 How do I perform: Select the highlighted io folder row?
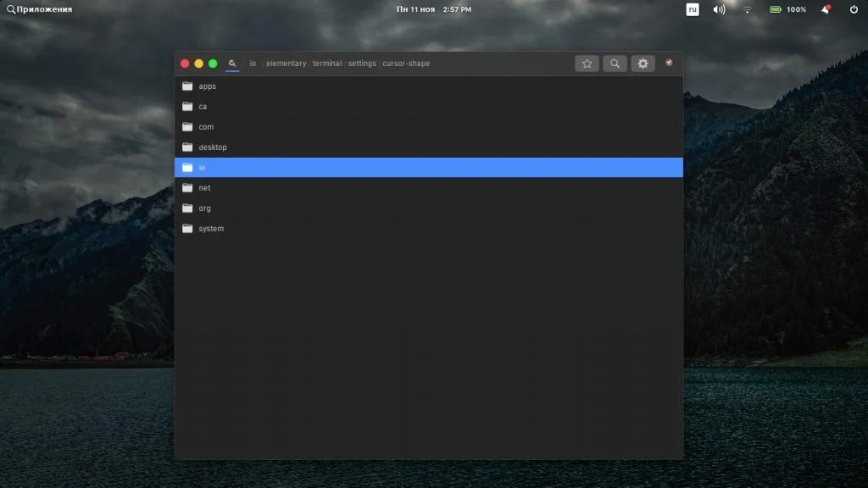coord(429,168)
